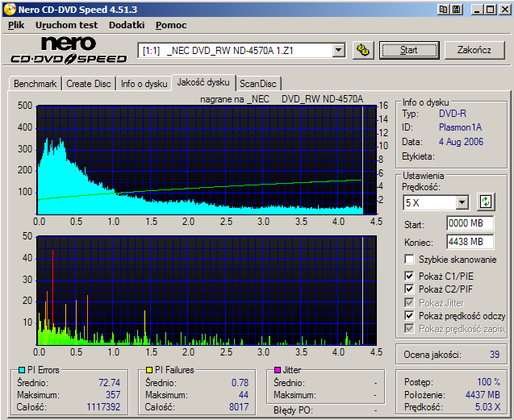Click the Koniec 4438 MB input field
514x420 pixels.
pos(470,242)
